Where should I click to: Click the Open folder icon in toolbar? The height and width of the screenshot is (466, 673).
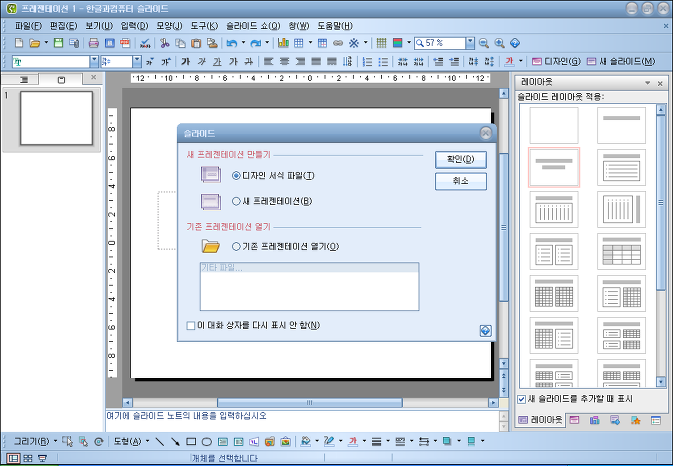[x=34, y=43]
